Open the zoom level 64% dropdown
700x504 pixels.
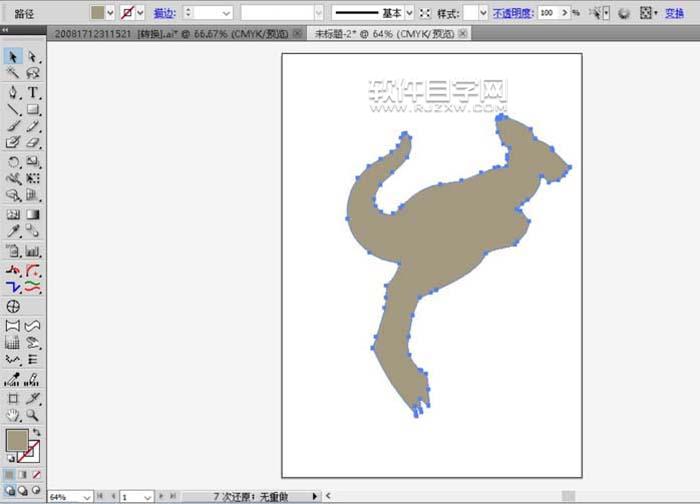(87, 497)
